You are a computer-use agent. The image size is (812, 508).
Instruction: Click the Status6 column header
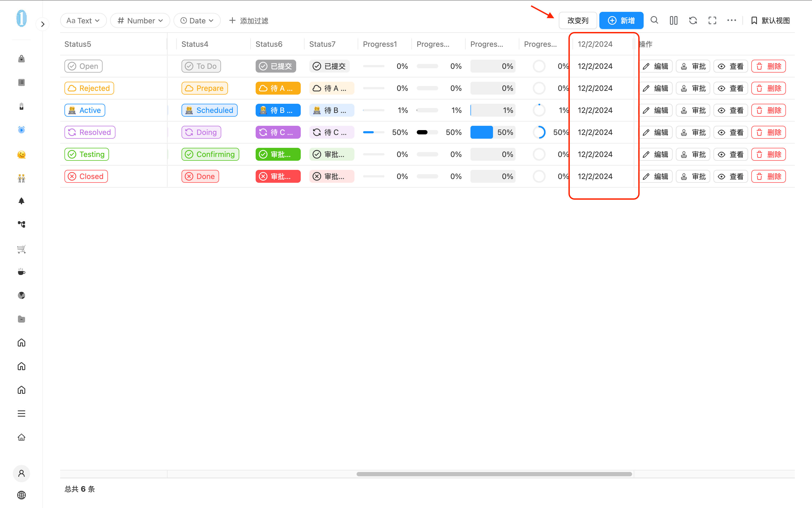coord(277,44)
